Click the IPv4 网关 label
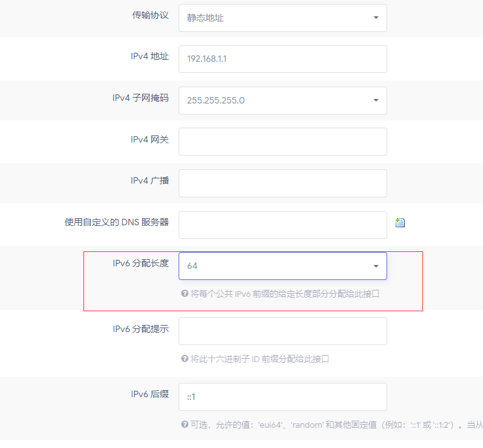 pyautogui.click(x=149, y=139)
